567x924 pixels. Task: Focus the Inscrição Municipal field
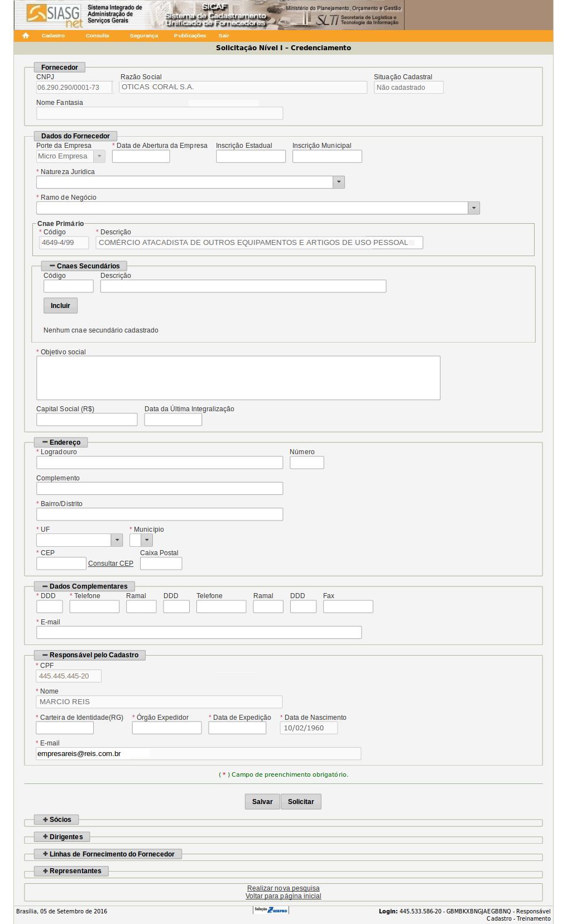point(327,156)
